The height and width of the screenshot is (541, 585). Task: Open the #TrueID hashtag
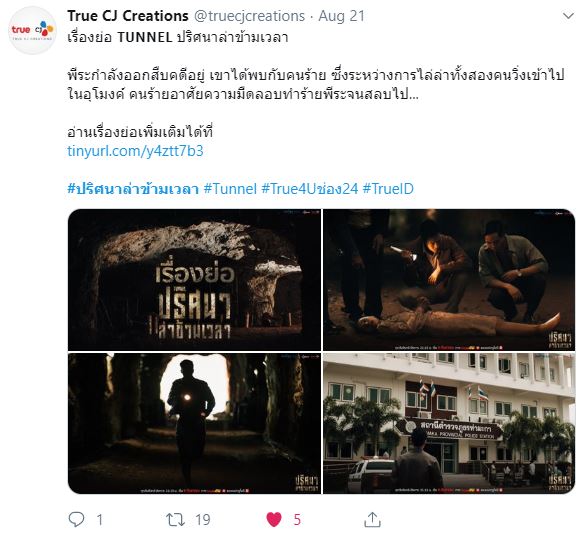(388, 189)
